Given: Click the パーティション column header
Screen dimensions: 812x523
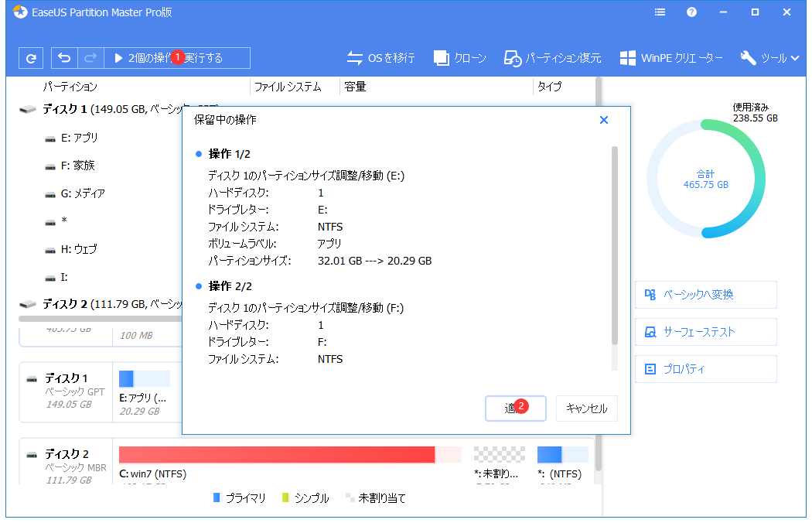Looking at the screenshot, I should [x=70, y=87].
